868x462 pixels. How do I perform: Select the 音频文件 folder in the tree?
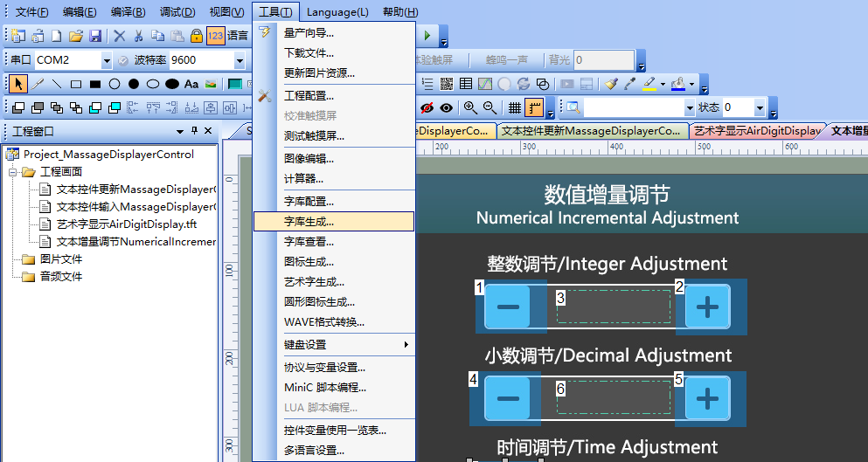tap(61, 276)
